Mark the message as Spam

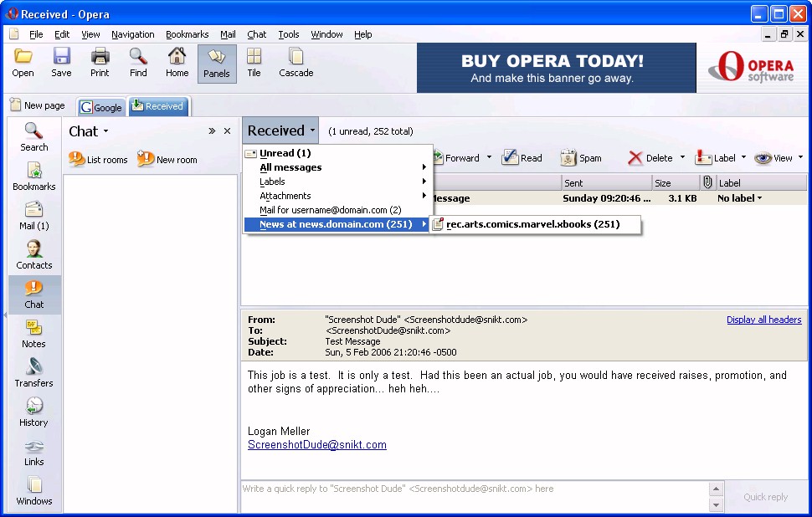pyautogui.click(x=581, y=158)
